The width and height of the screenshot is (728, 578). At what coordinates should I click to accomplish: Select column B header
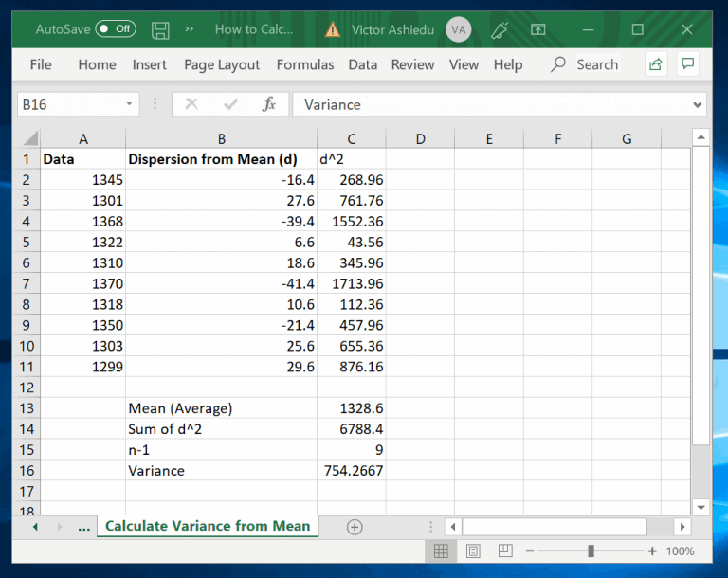click(221, 138)
